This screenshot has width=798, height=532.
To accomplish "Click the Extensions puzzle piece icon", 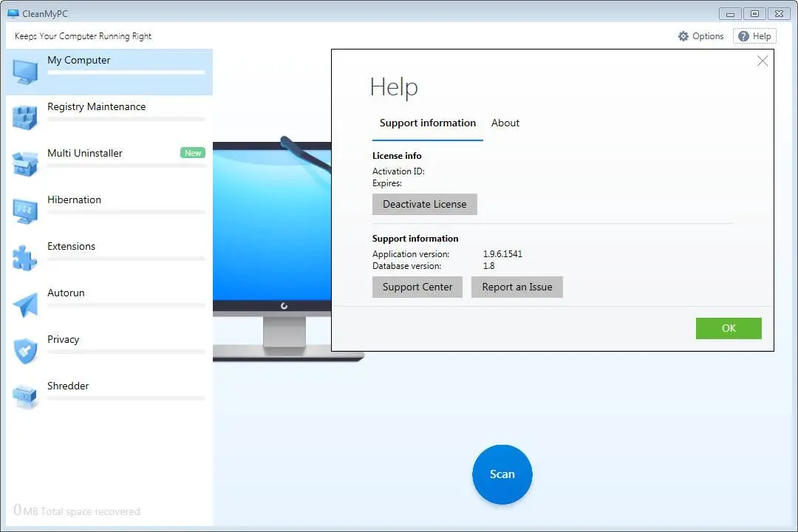I will (25, 258).
